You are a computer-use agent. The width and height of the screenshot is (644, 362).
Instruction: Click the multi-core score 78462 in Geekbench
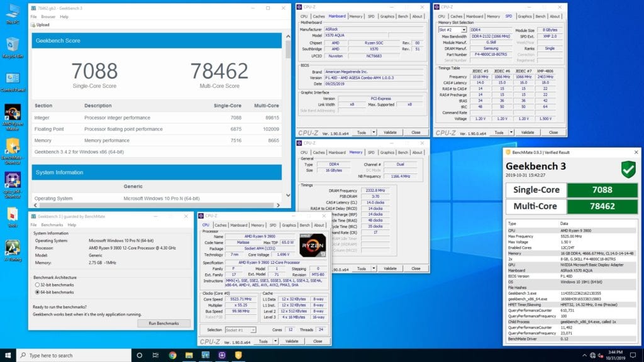click(x=219, y=71)
